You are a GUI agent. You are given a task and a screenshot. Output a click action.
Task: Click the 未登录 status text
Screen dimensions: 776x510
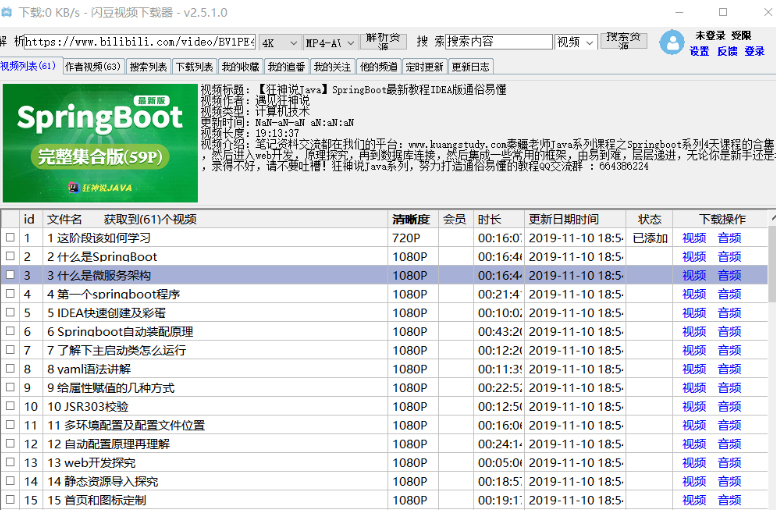click(710, 35)
